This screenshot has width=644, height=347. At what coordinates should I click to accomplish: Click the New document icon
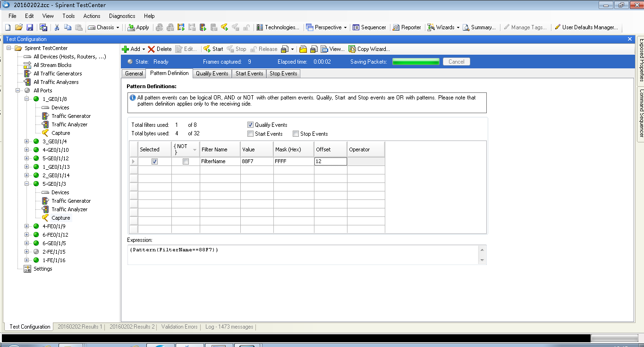coord(8,27)
